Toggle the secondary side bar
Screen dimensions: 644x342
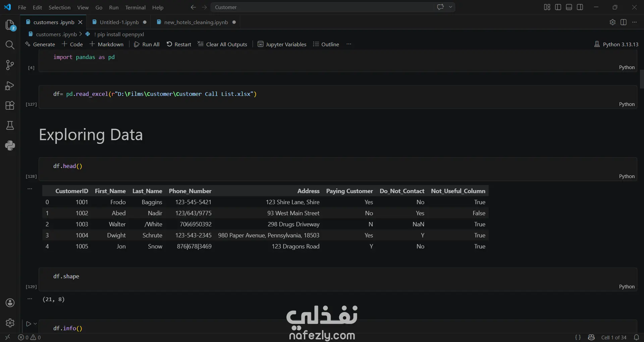[x=580, y=7]
